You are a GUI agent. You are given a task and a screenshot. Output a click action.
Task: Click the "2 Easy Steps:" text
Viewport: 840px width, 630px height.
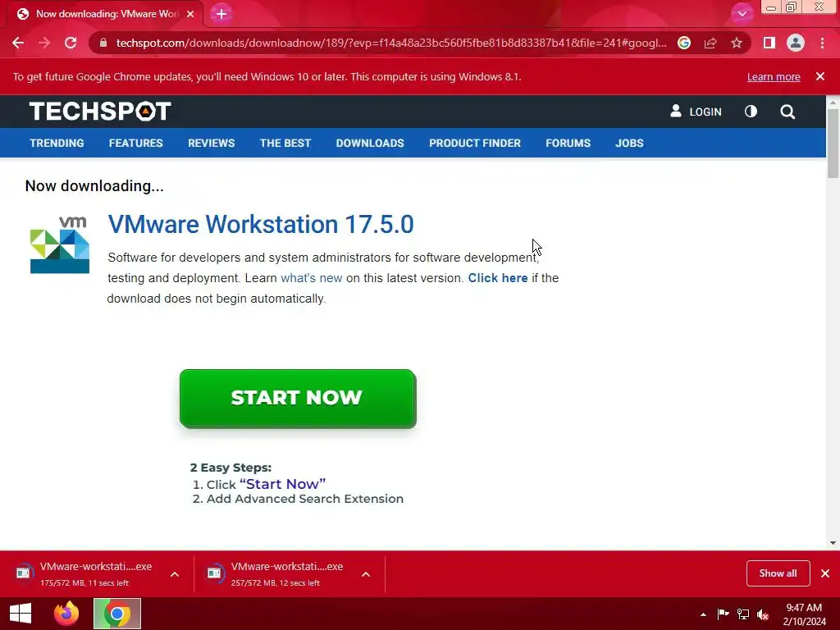tap(231, 467)
